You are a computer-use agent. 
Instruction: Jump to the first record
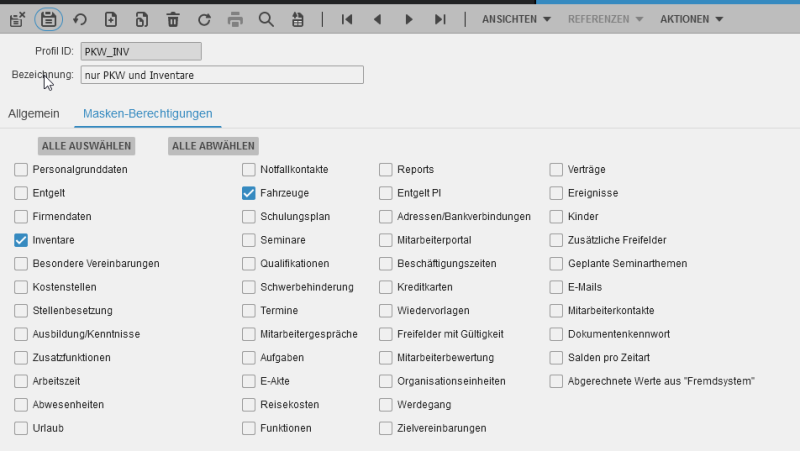pyautogui.click(x=347, y=19)
